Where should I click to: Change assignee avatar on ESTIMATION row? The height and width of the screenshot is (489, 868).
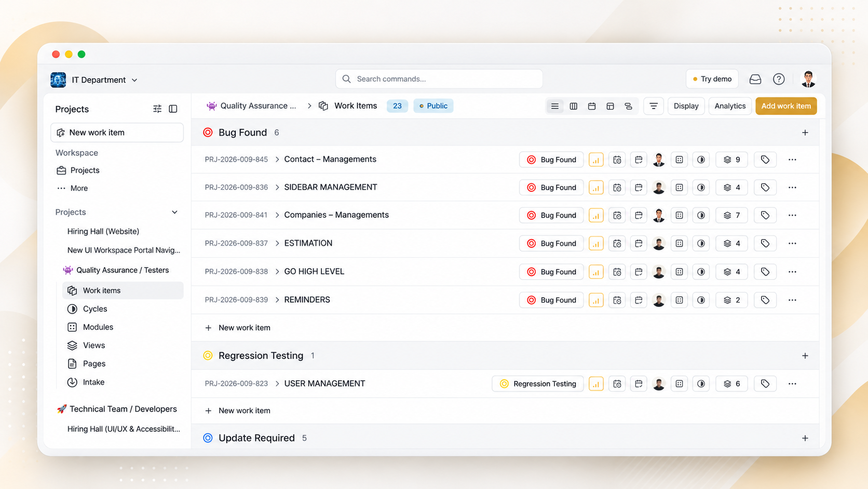(x=659, y=243)
